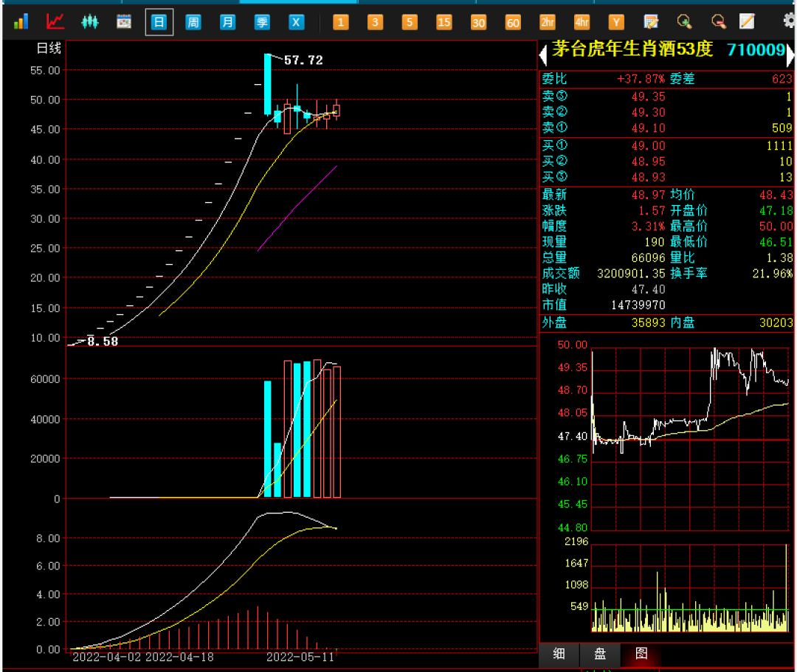Click the 外盘 value 35893
This screenshot has height=672, width=797.
[648, 323]
